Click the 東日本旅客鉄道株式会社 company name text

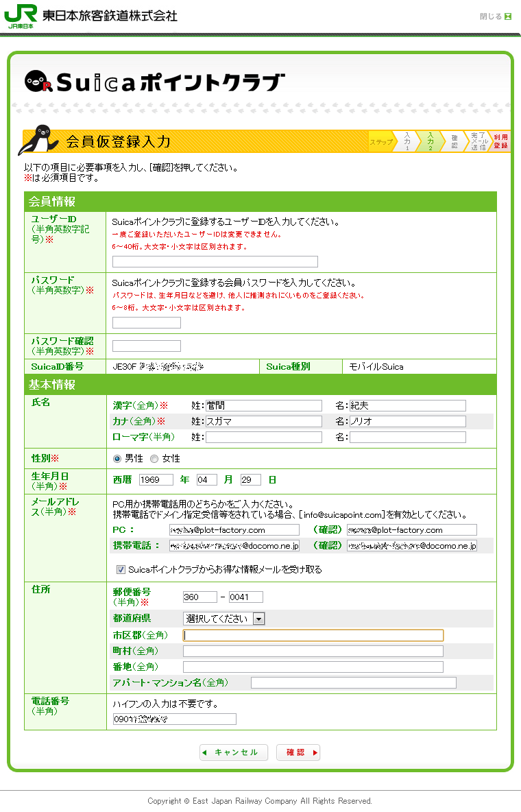pos(110,16)
